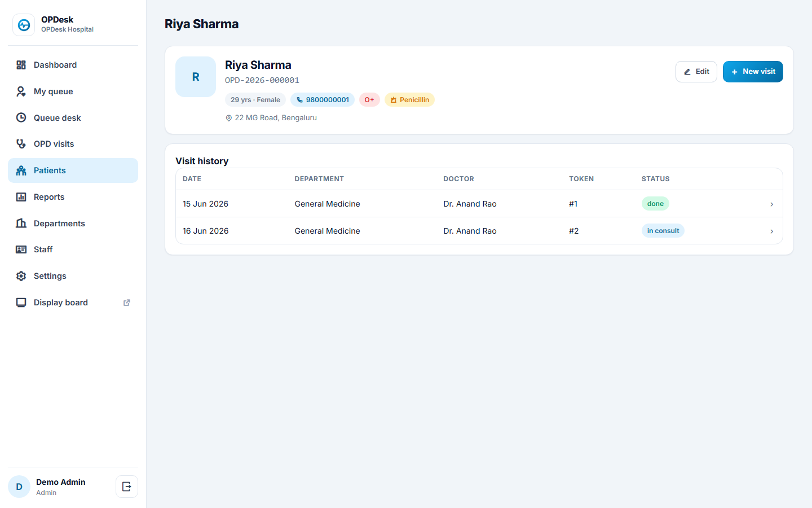This screenshot has height=508, width=812.
Task: Click the phone icon on 9800000001
Action: pos(300,100)
